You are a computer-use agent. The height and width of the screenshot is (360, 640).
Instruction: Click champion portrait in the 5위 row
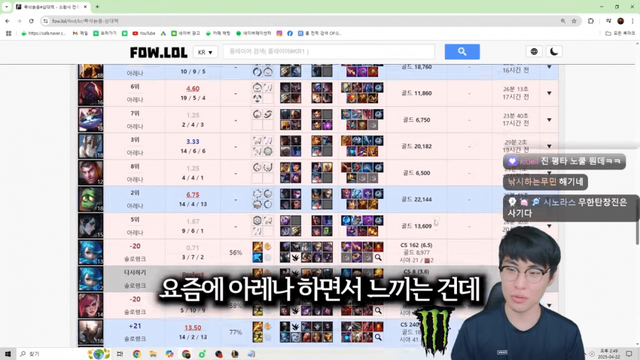click(x=91, y=226)
